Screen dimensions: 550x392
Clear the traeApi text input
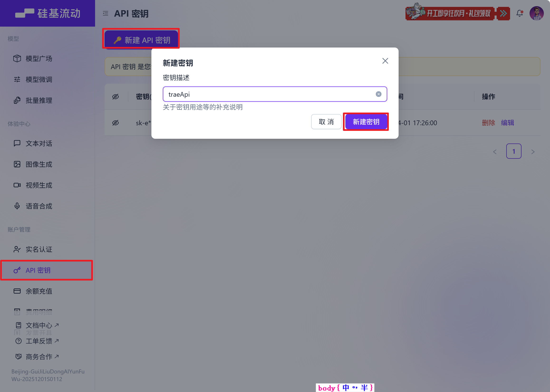(x=378, y=94)
